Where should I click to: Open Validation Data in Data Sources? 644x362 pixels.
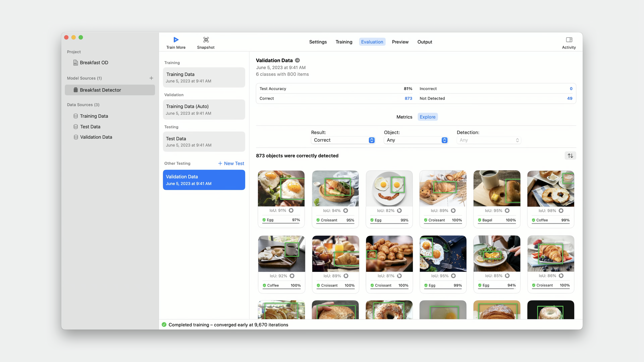pyautogui.click(x=93, y=137)
